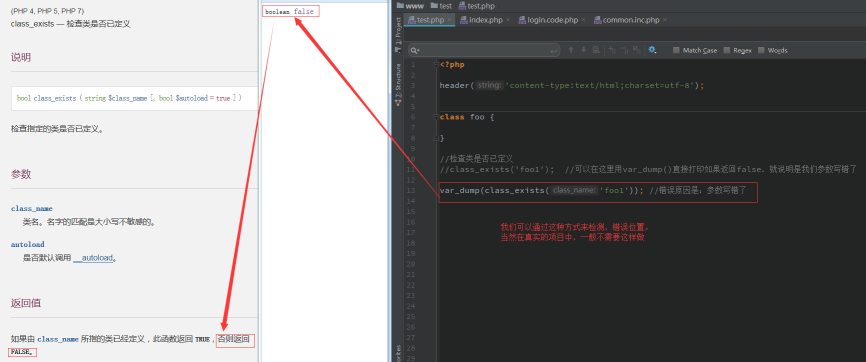Click the new-line enter icon in search field

pyautogui.click(x=554, y=50)
